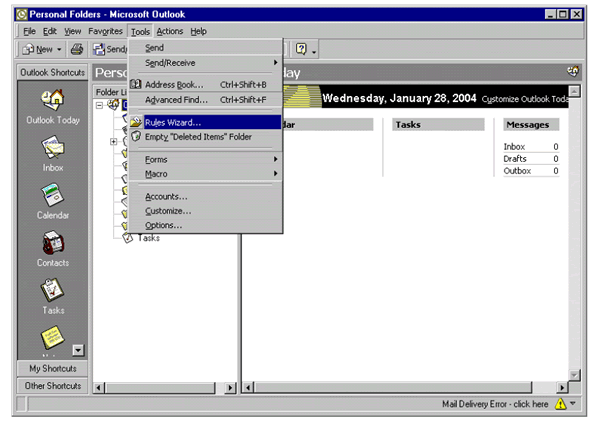Click the Help question mark toolbar icon
Screen dimensions: 600x434
point(301,49)
